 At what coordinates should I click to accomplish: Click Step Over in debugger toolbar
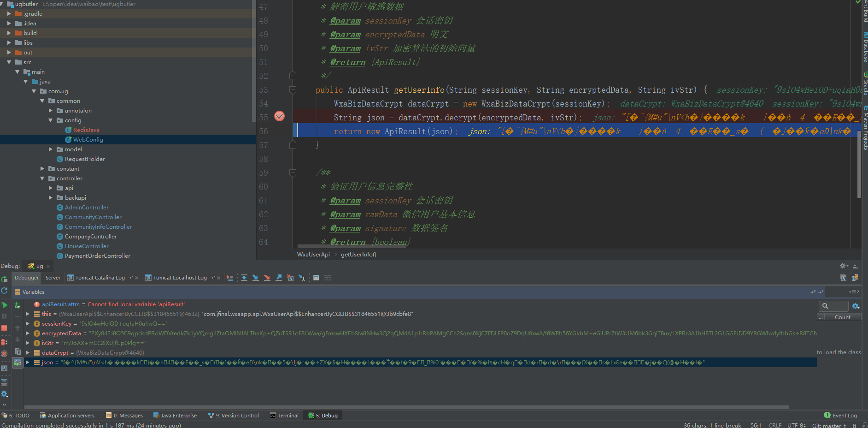coord(244,278)
